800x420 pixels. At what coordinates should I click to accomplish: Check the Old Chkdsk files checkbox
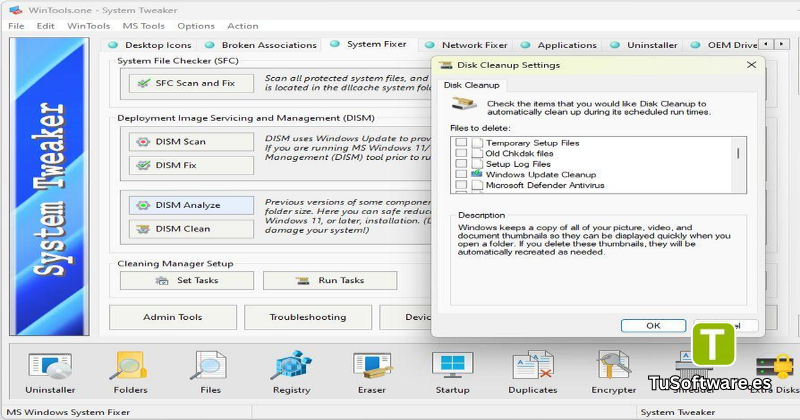[x=461, y=153]
